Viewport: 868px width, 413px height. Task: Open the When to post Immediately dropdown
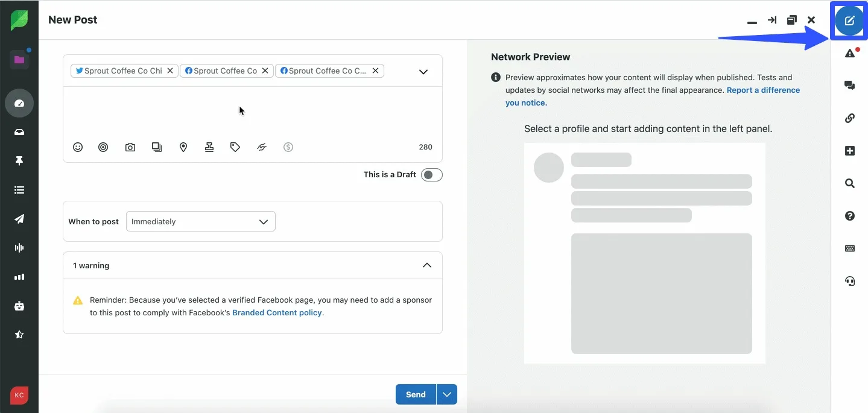(x=200, y=221)
